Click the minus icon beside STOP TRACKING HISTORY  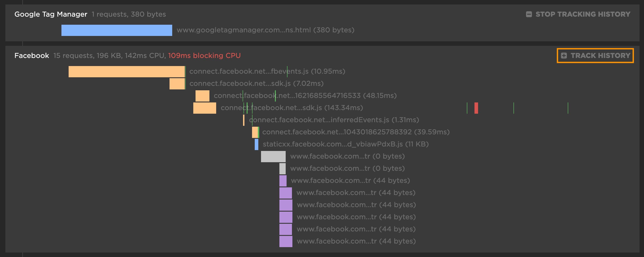[529, 14]
